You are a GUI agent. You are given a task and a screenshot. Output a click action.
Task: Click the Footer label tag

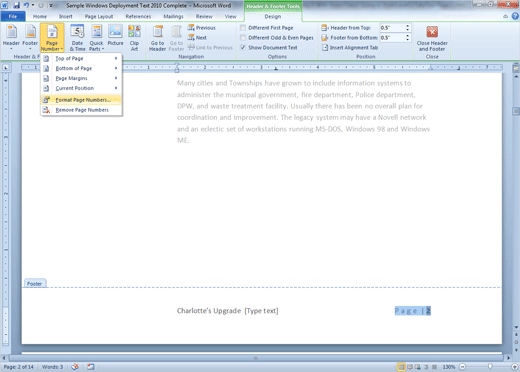tap(35, 284)
